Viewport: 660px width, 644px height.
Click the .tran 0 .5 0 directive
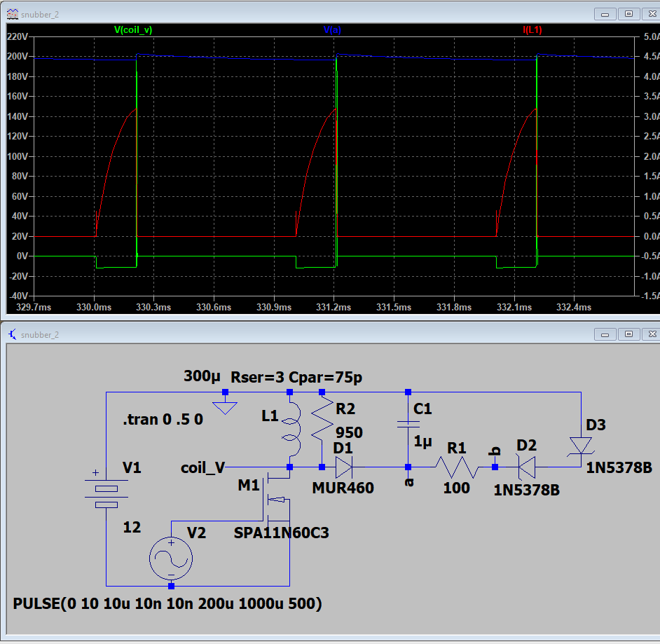(163, 420)
